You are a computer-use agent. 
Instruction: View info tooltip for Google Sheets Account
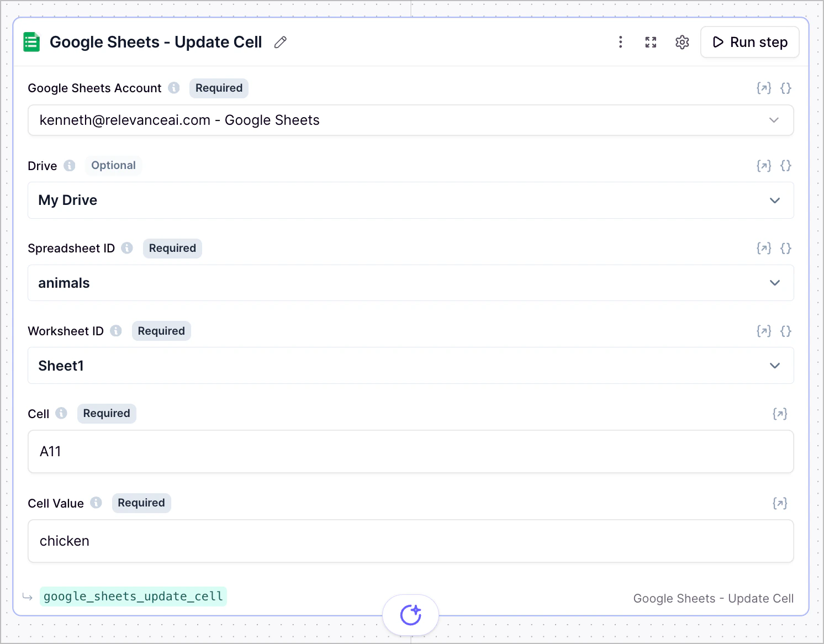tap(174, 88)
